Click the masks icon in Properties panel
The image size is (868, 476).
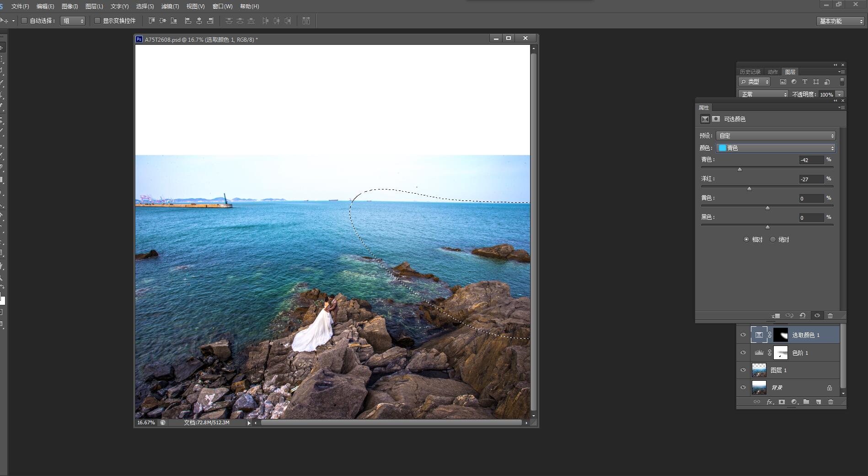click(716, 119)
